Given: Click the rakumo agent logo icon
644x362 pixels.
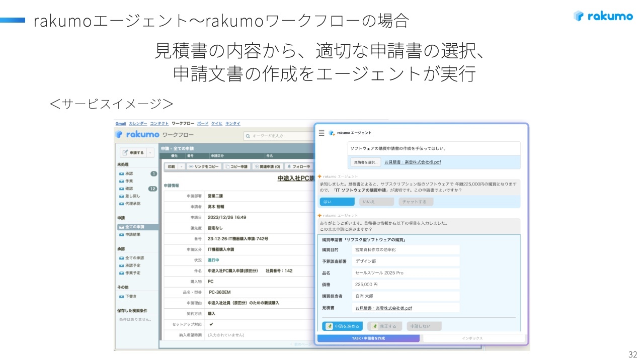Looking at the screenshot, I should (x=332, y=133).
